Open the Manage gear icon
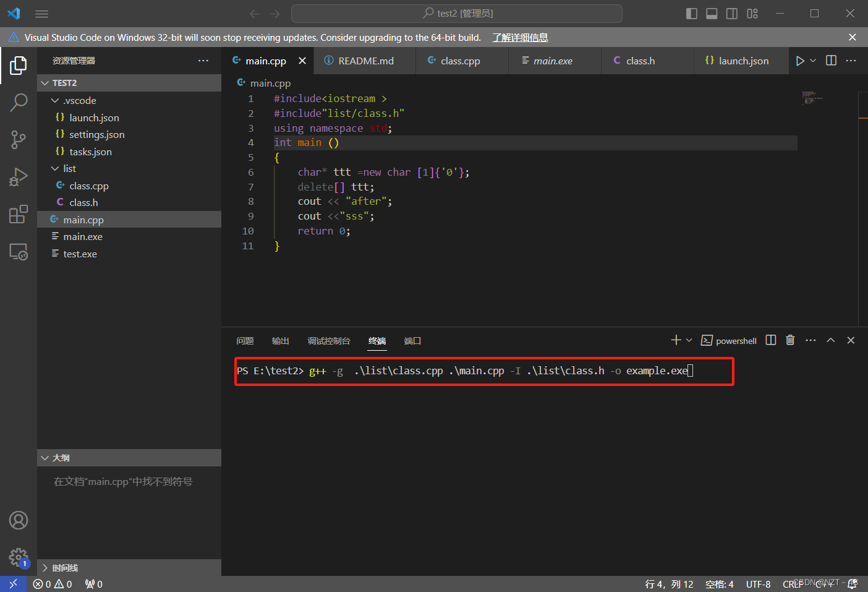This screenshot has width=868, height=592. 19,557
